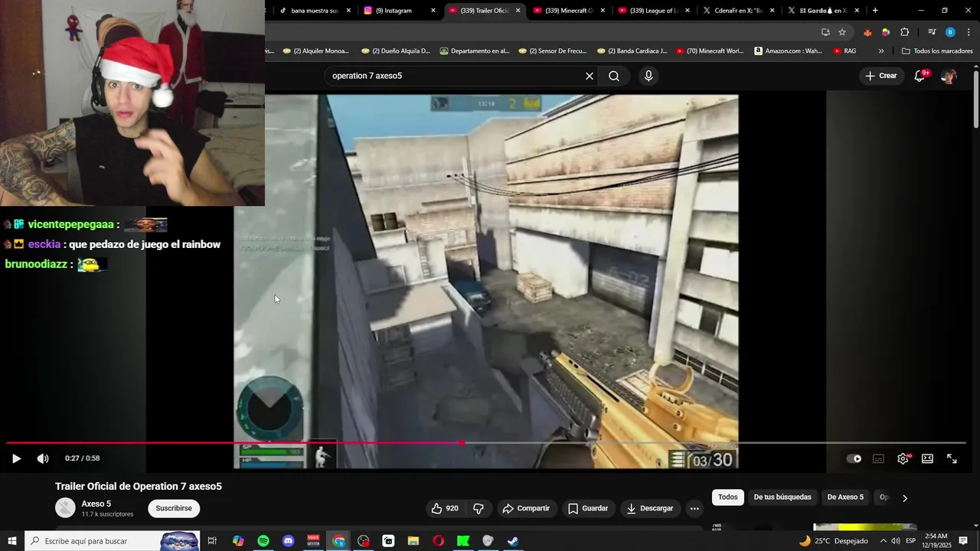
Task: Open the Axeso 5 channel avatar
Action: pyautogui.click(x=65, y=507)
